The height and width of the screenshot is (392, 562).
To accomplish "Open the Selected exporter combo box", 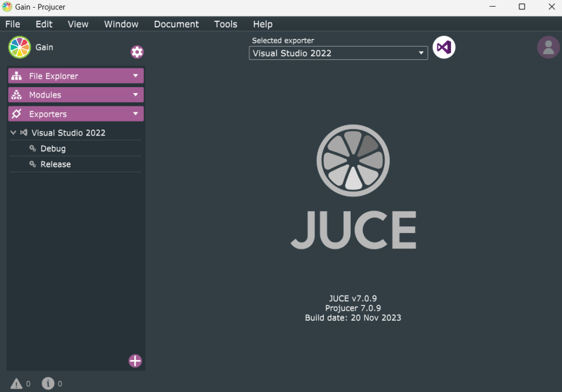I will click(338, 53).
